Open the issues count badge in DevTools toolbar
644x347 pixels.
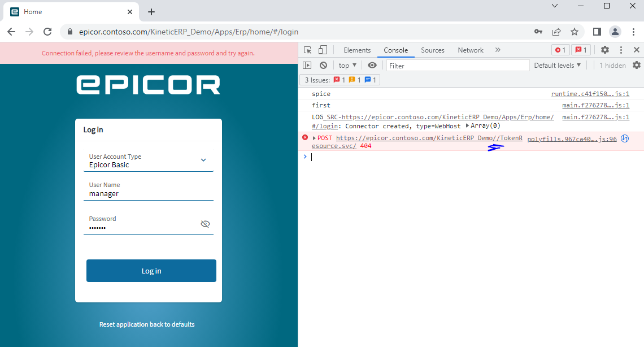581,50
